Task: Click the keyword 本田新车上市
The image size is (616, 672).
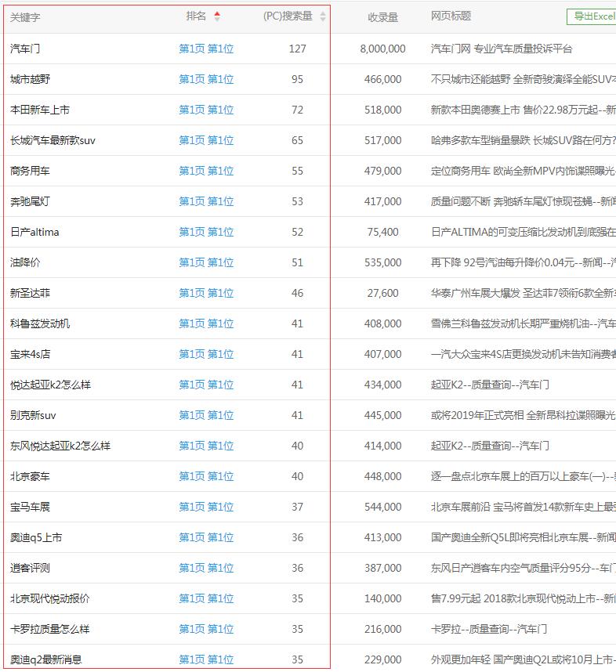Action: pyautogui.click(x=40, y=110)
